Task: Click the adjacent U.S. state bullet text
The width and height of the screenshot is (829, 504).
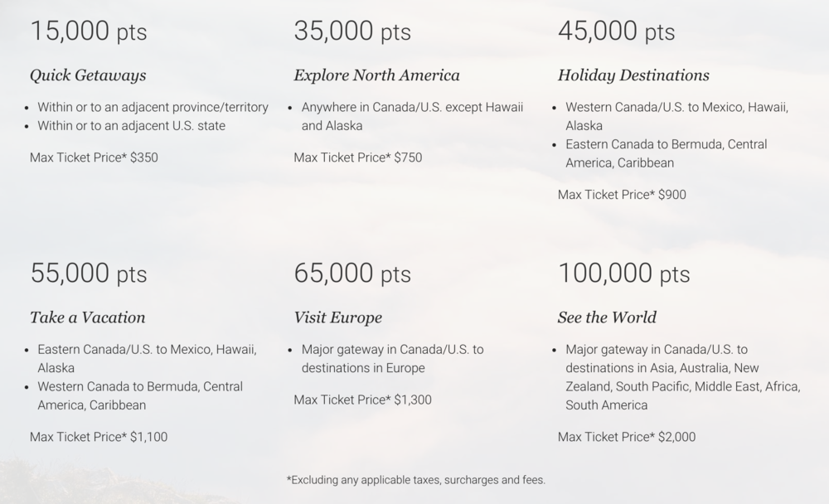Action: point(131,126)
